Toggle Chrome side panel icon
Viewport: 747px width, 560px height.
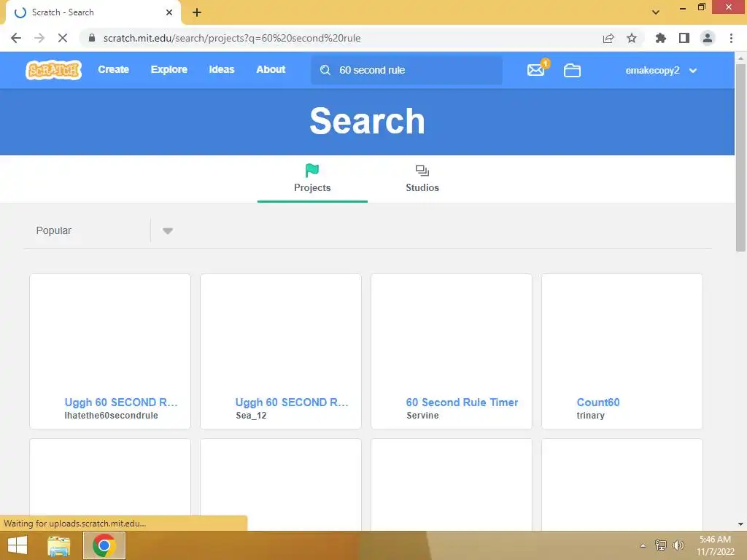pyautogui.click(x=684, y=38)
